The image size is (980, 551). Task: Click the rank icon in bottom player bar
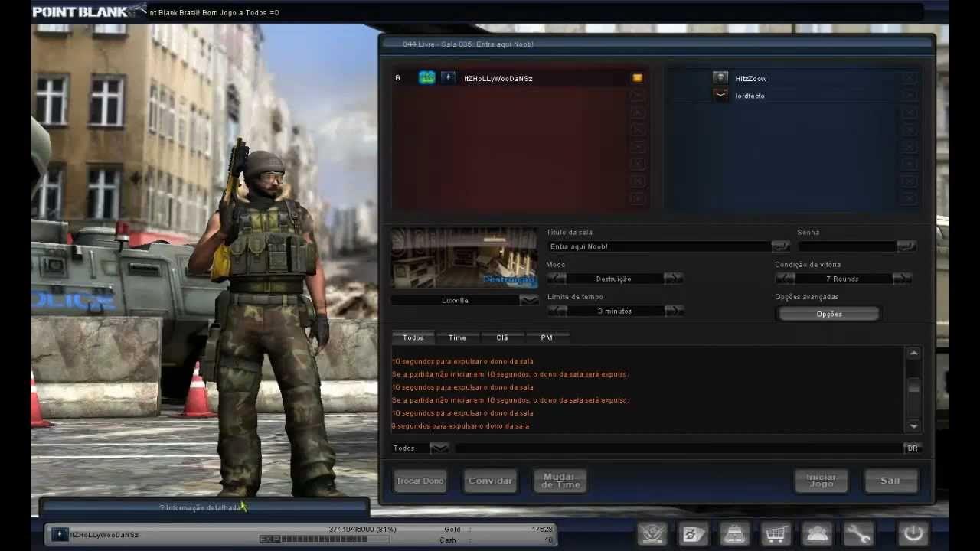[x=60, y=534]
